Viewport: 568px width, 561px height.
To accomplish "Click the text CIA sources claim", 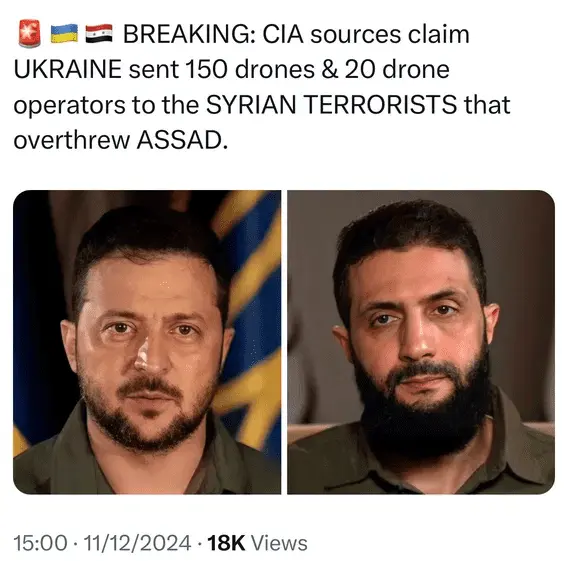I will pyautogui.click(x=366, y=35).
